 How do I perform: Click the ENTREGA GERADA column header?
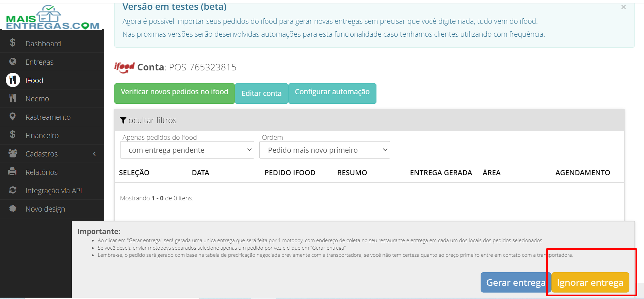pos(441,172)
